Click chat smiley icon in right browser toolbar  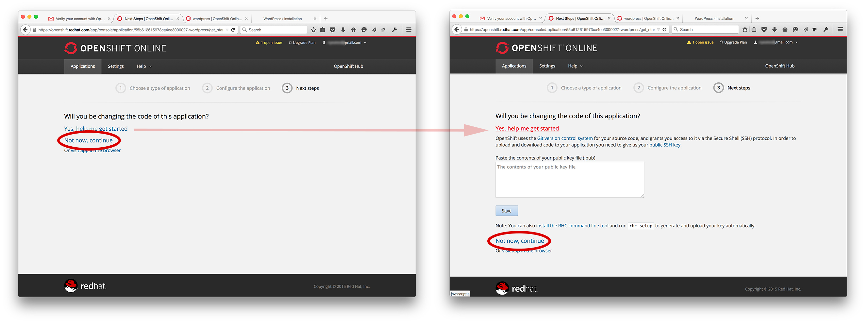(795, 30)
